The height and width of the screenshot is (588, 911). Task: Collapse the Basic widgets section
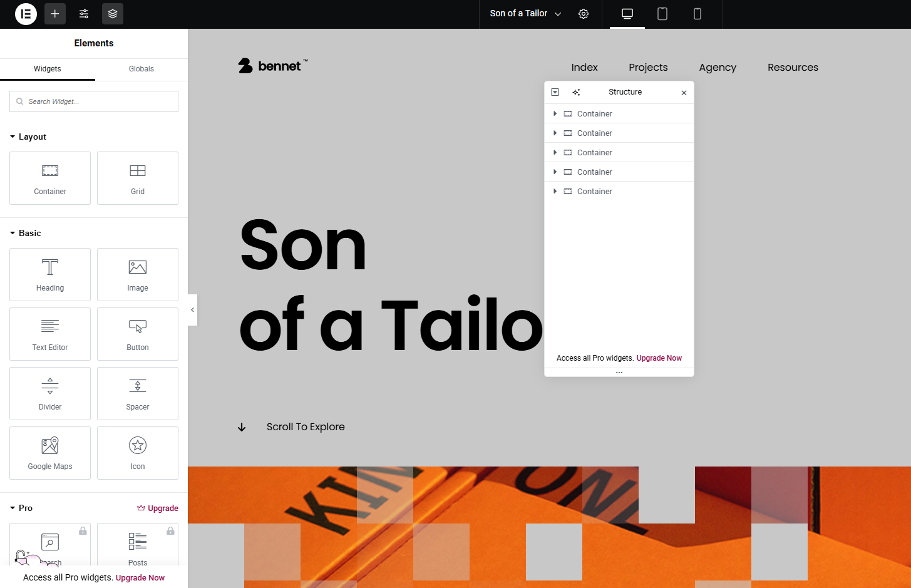pyautogui.click(x=13, y=233)
